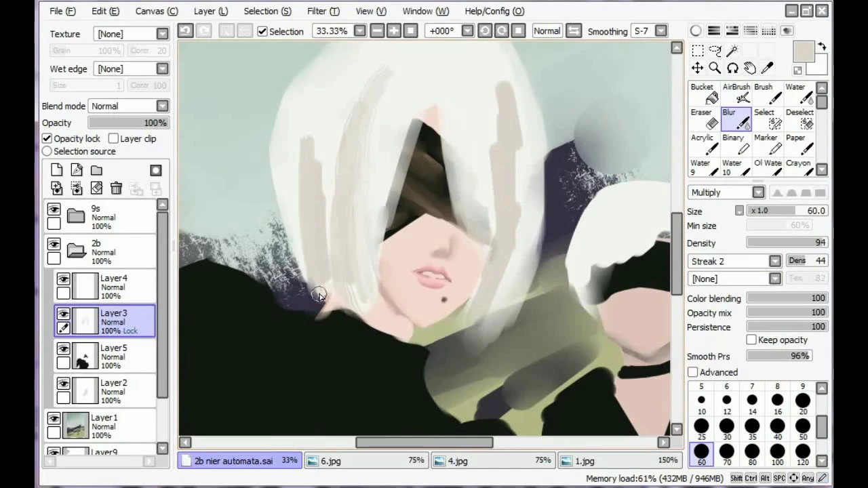Disable the Opacity lock checkbox
The height and width of the screenshot is (488, 868).
(x=47, y=138)
